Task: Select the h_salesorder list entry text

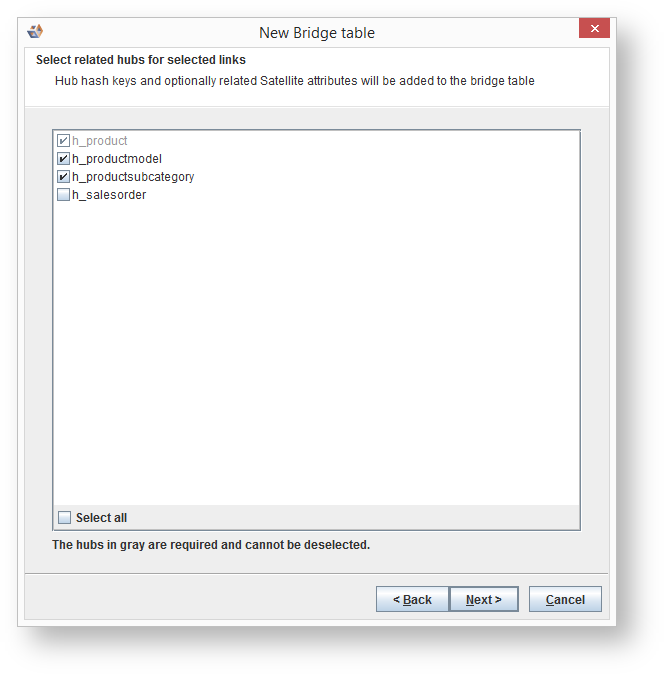Action: (x=109, y=195)
